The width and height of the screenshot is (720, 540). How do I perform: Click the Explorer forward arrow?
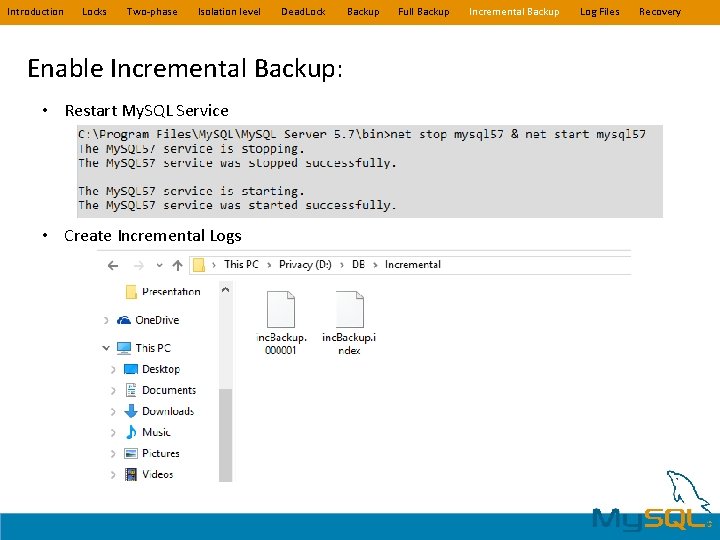(x=138, y=265)
